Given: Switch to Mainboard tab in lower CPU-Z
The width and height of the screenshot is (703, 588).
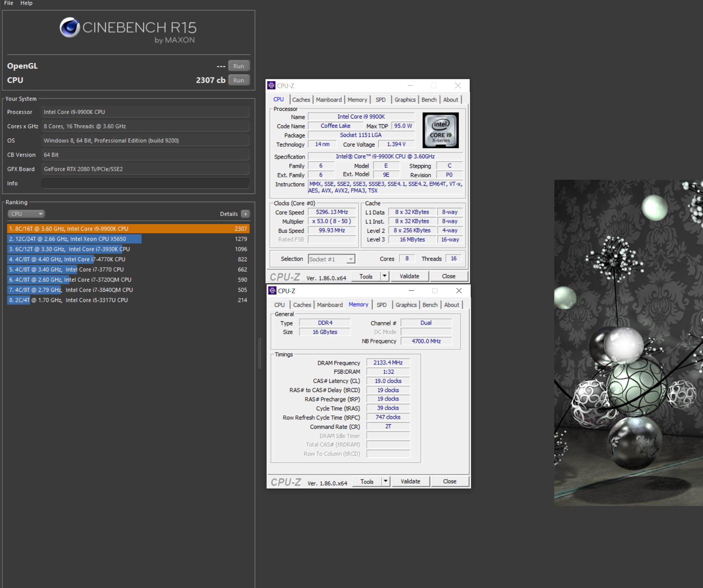Looking at the screenshot, I should (330, 305).
